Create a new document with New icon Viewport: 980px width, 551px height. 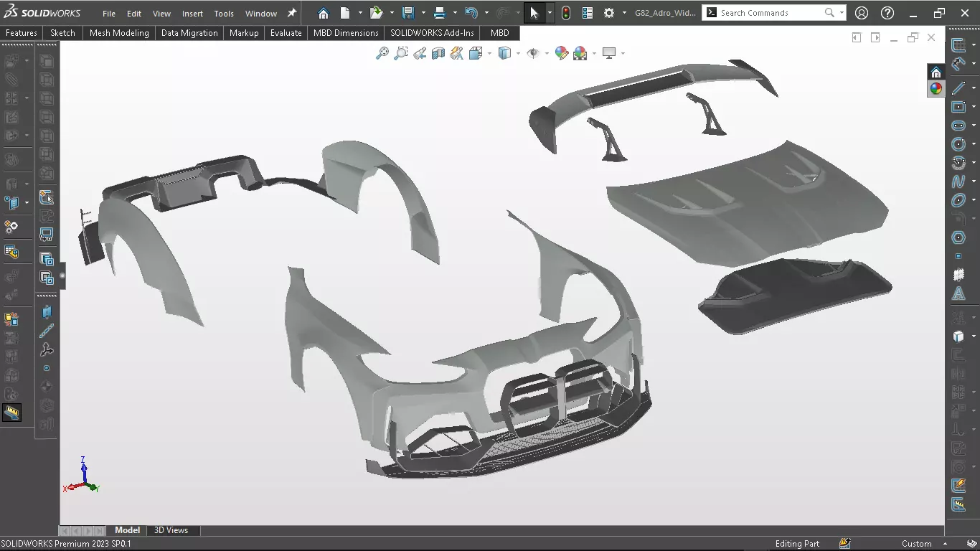(x=345, y=13)
